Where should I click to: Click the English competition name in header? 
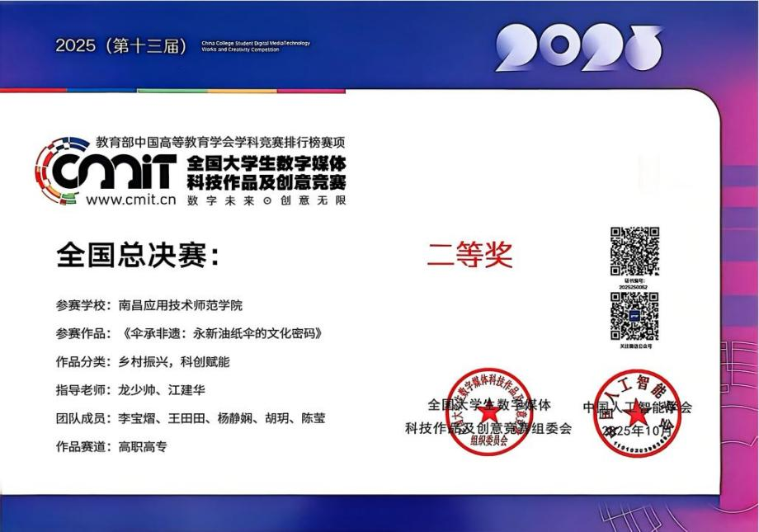pyautogui.click(x=255, y=46)
